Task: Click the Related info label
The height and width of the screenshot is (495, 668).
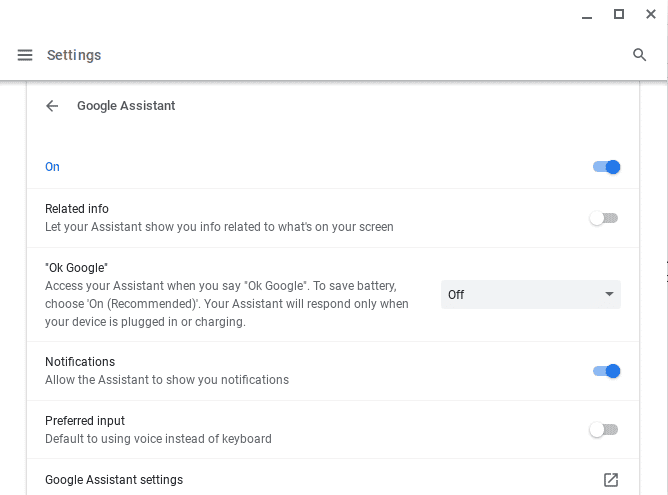Action: pos(77,209)
